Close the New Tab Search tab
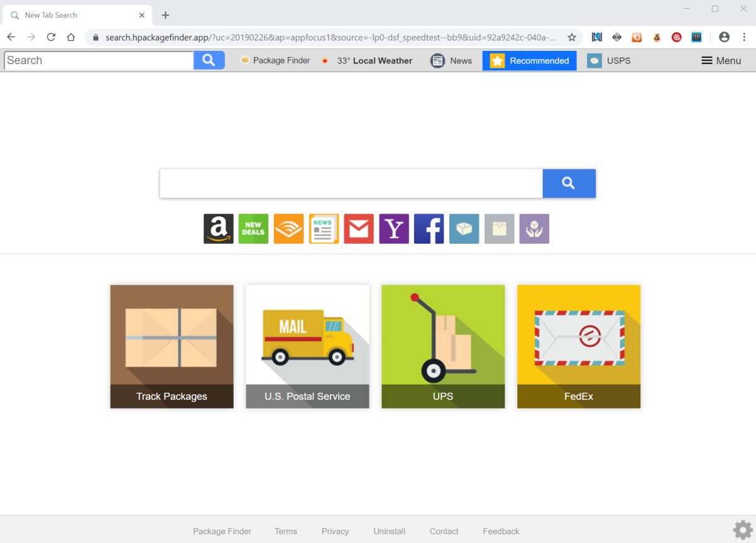 click(142, 15)
